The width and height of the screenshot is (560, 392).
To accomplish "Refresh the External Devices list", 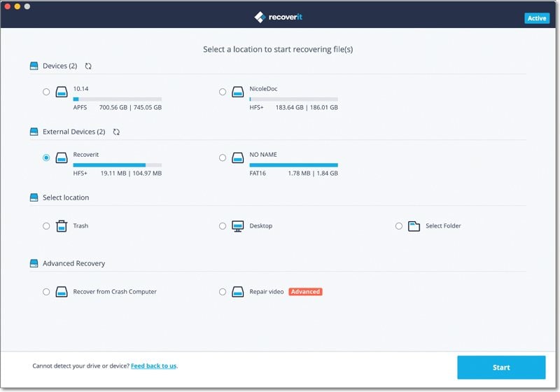I will [x=116, y=132].
